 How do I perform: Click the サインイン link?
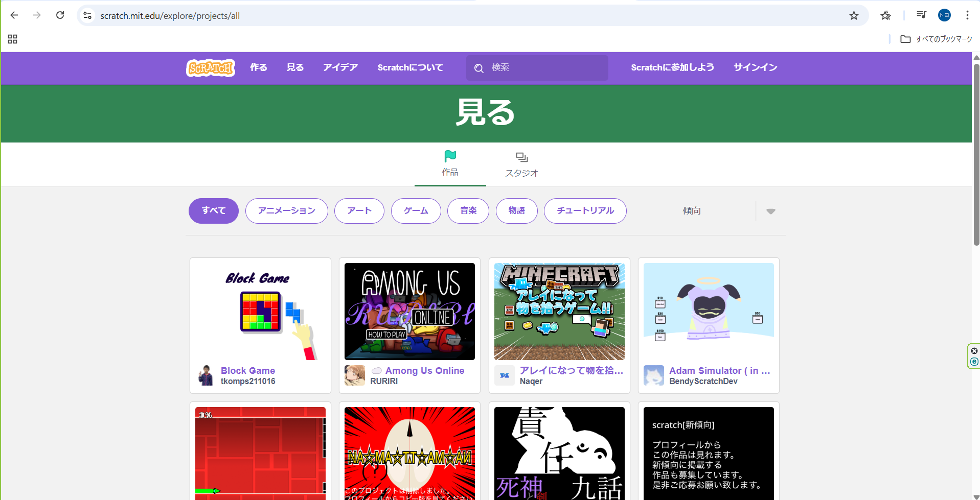(755, 67)
